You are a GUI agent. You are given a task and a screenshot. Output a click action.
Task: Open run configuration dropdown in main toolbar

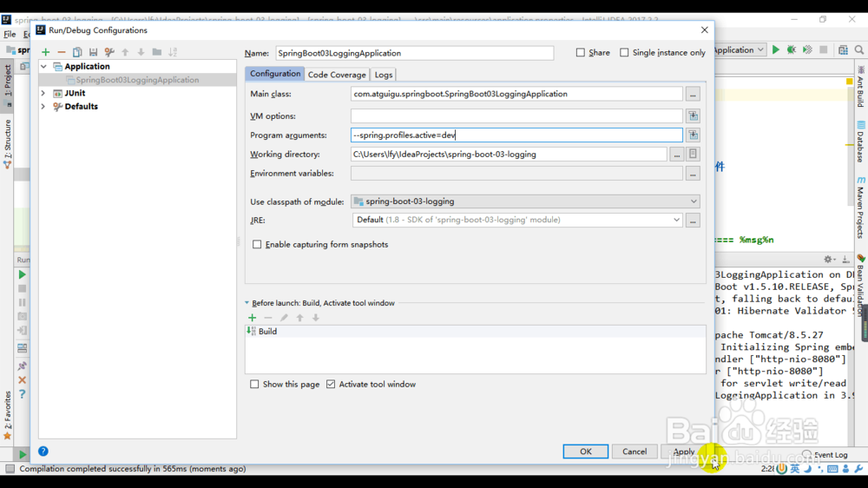click(x=740, y=49)
